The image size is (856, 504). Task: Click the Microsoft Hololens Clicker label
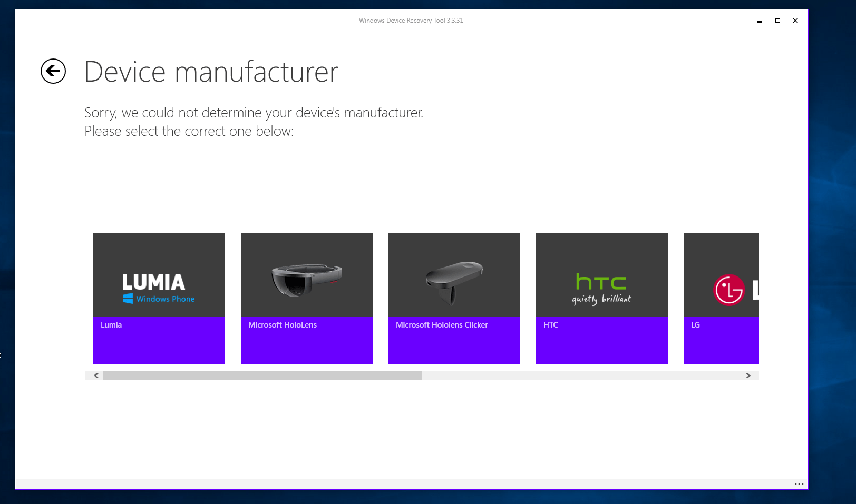click(442, 325)
